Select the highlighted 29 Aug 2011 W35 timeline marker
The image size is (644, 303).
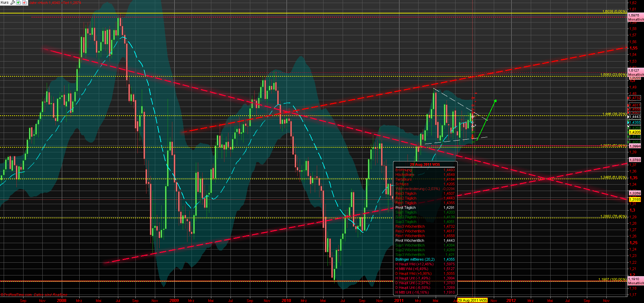(x=472, y=300)
